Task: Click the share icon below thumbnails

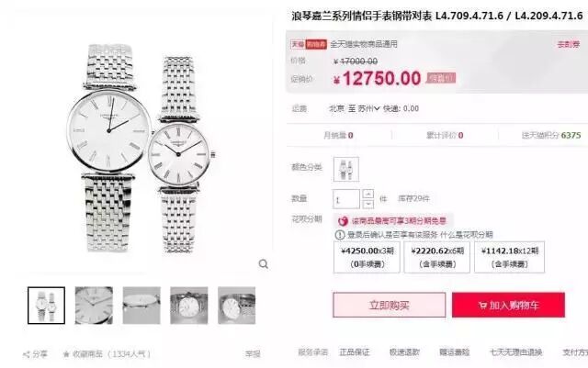Action: [27, 354]
